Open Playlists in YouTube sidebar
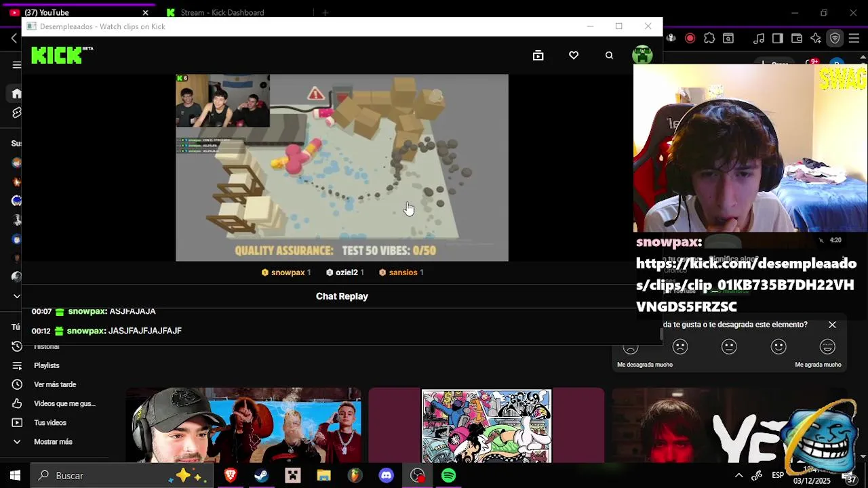The height and width of the screenshot is (488, 868). coord(46,365)
